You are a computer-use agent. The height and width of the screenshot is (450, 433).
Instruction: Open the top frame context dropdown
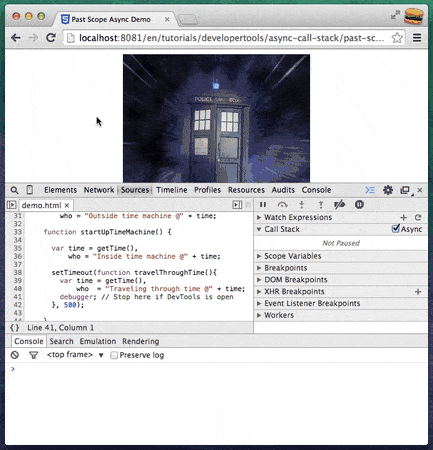tap(75, 355)
